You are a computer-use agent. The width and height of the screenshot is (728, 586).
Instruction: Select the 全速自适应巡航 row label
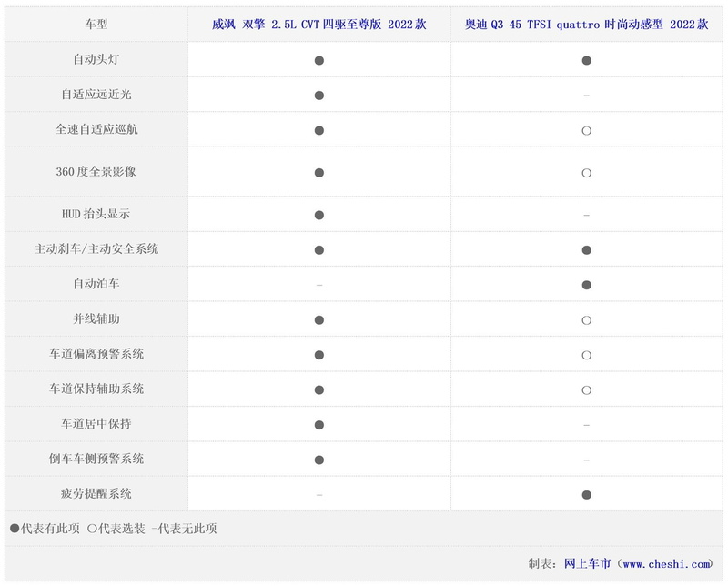[x=96, y=129]
